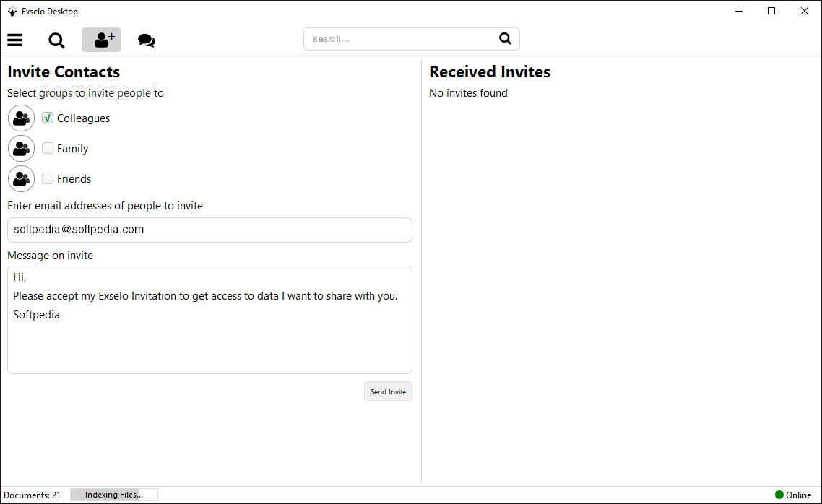Viewport: 822px width, 504px height.
Task: Click the Send Invite button
Action: [x=388, y=391]
